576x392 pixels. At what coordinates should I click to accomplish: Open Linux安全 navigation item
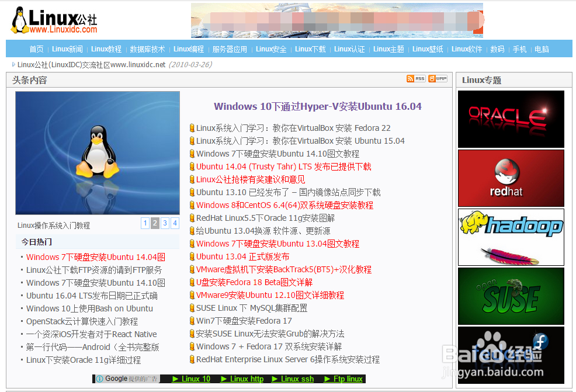tap(271, 49)
